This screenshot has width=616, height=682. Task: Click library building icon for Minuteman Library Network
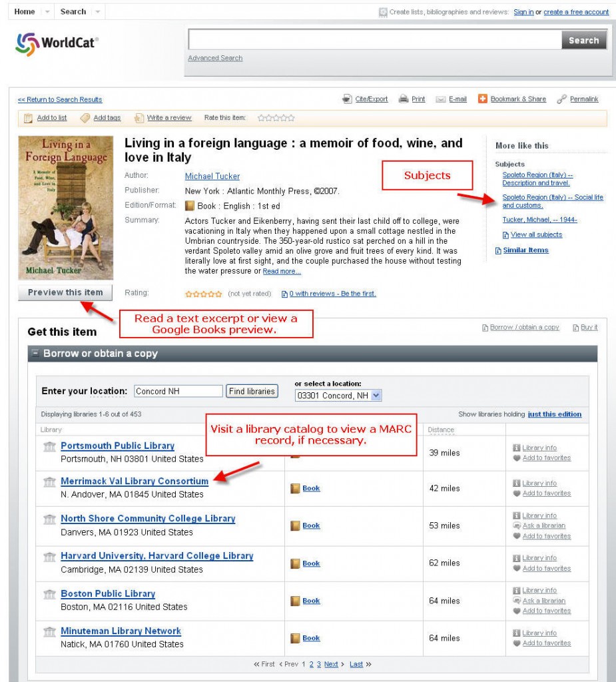click(49, 631)
